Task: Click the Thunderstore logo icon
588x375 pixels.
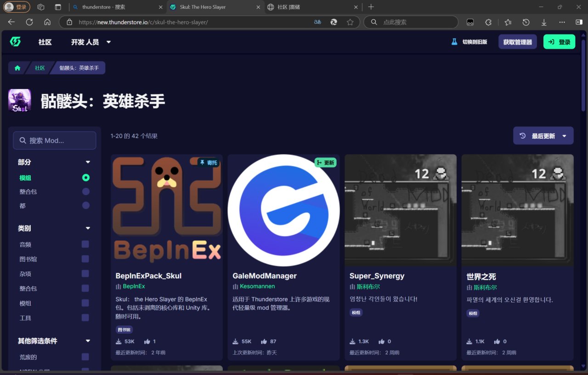Action: [15, 42]
